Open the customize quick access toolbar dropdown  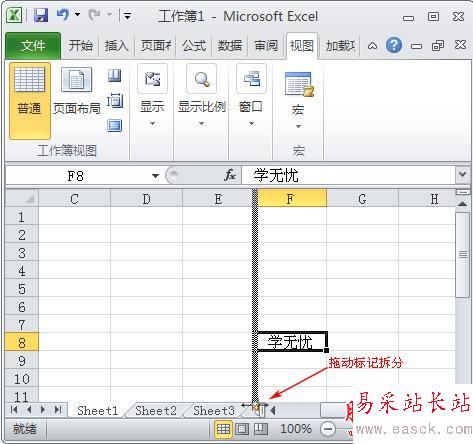(127, 15)
